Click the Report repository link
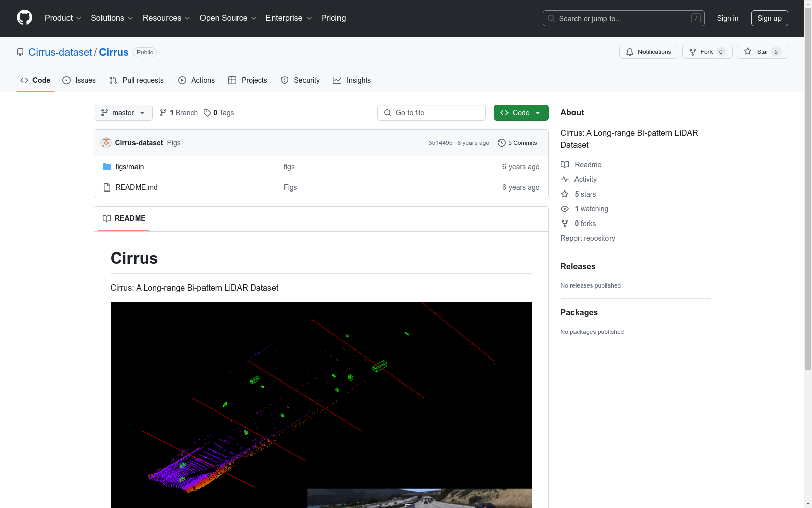The image size is (812, 508). pyautogui.click(x=588, y=238)
